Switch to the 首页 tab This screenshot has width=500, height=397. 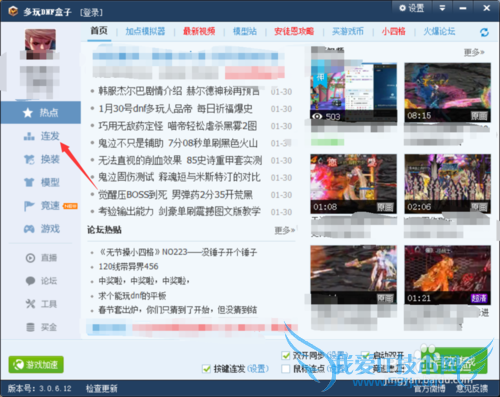[x=99, y=31]
